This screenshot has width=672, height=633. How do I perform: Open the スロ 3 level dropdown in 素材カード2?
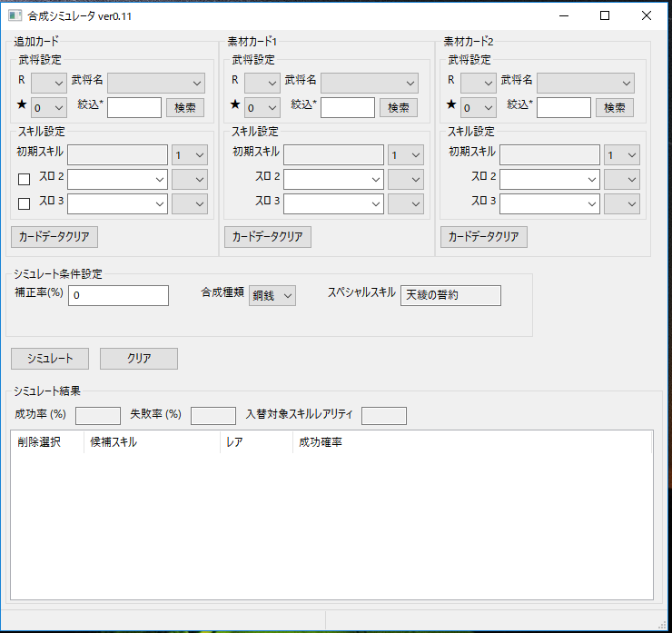(622, 203)
